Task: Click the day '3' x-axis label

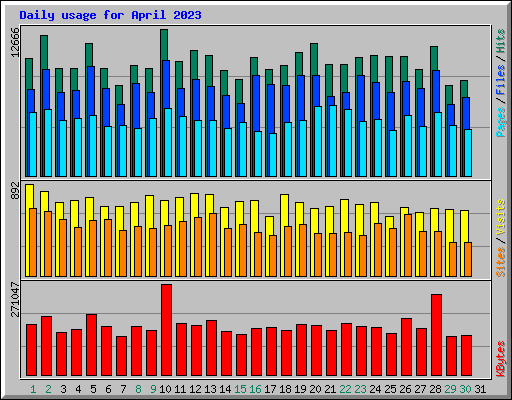Action: pos(63,389)
